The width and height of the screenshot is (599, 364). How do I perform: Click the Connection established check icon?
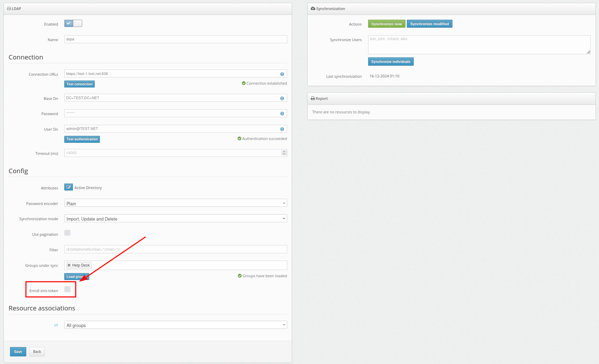[244, 83]
